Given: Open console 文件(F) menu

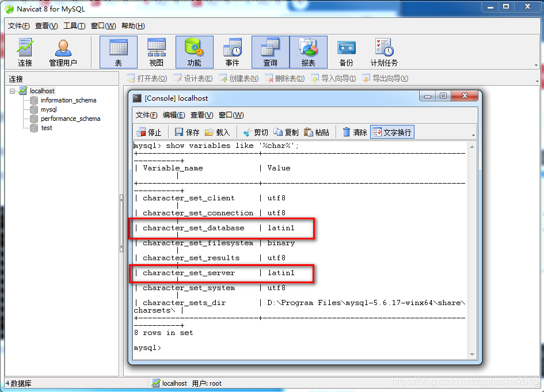Looking at the screenshot, I should coord(146,115).
